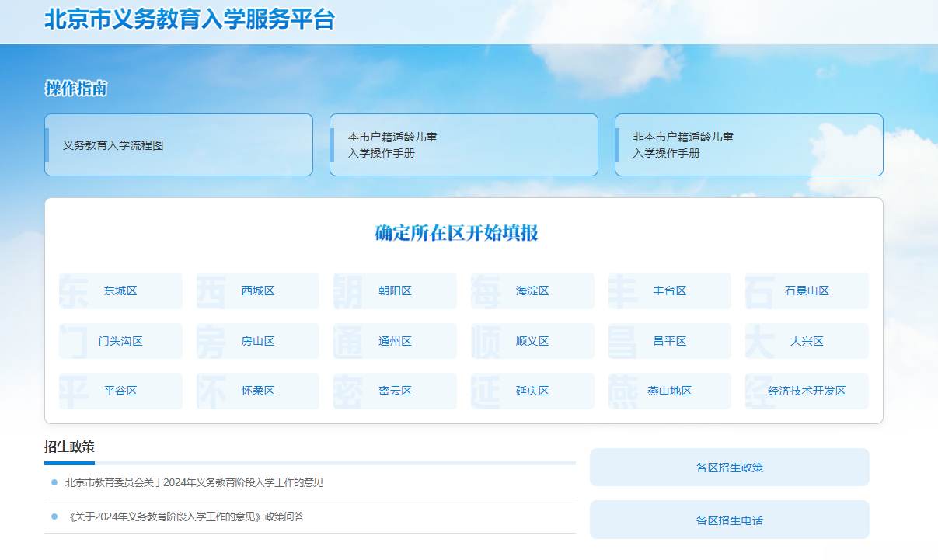Choose 海淀区 district
The image size is (938, 560).
point(532,290)
